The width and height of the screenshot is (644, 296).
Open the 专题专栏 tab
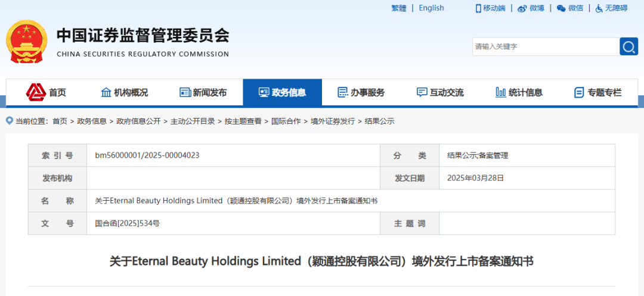[x=597, y=92]
